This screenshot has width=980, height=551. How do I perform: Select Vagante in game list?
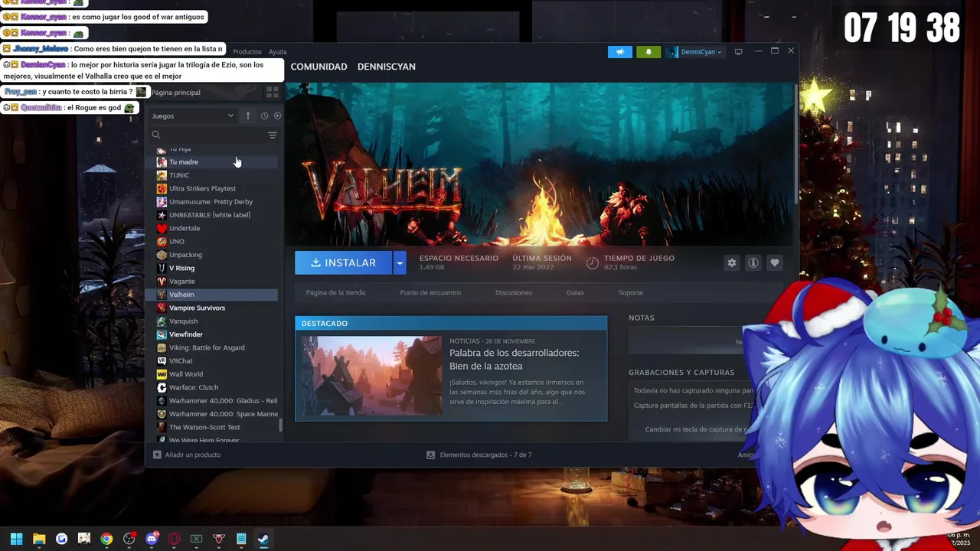click(211, 281)
